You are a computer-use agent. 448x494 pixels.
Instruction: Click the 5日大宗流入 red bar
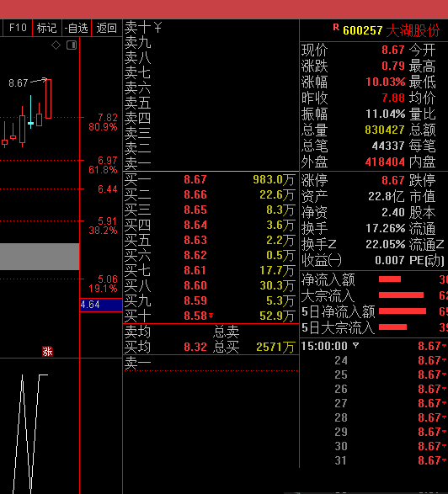coord(392,327)
